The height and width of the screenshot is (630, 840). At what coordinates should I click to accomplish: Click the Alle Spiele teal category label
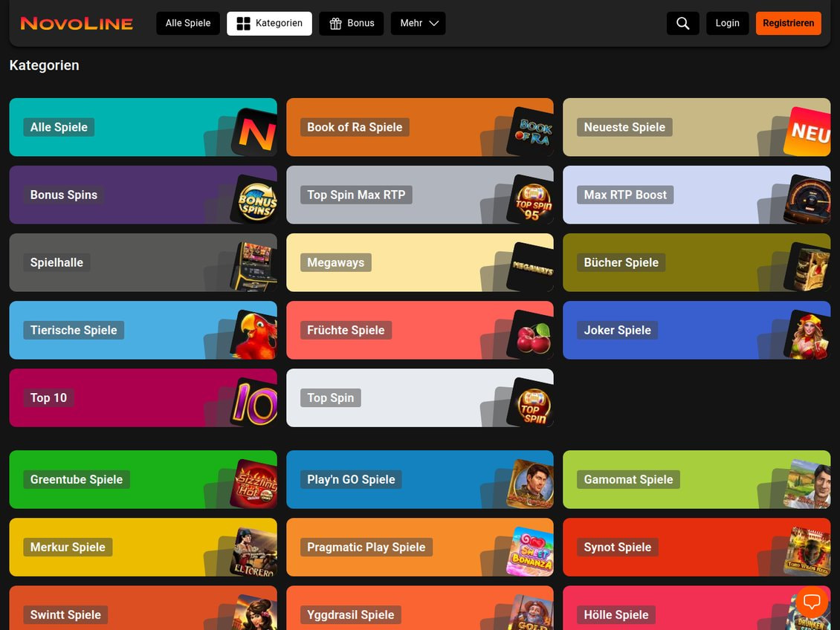pyautogui.click(x=59, y=127)
